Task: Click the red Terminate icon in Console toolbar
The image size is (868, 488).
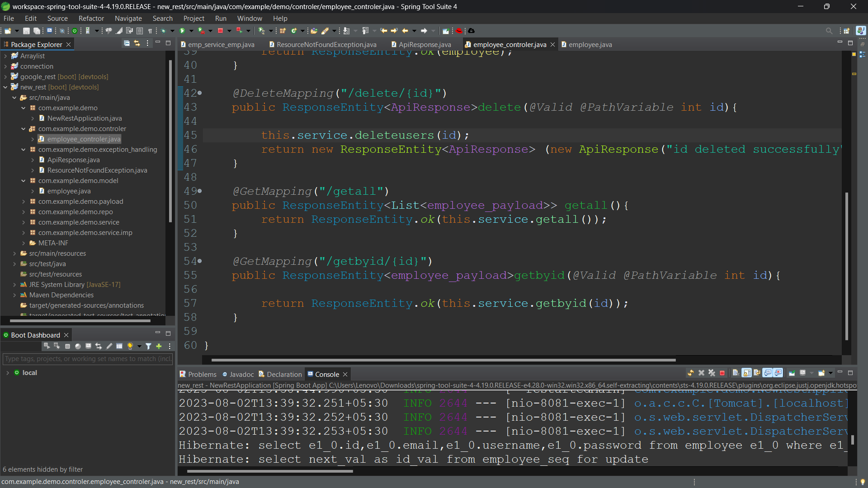Action: click(x=722, y=373)
